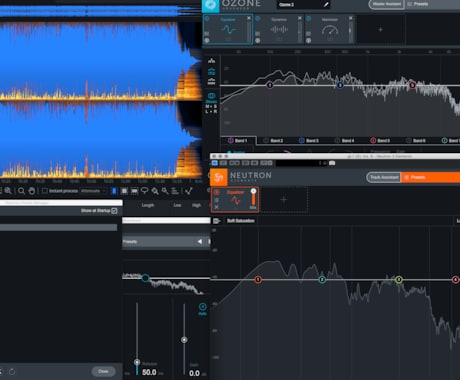
Task: Select the Neutron Equalizer module
Action: click(x=235, y=199)
